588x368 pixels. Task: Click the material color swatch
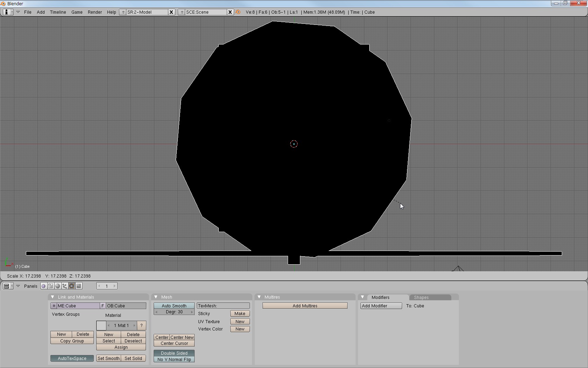coord(101,325)
